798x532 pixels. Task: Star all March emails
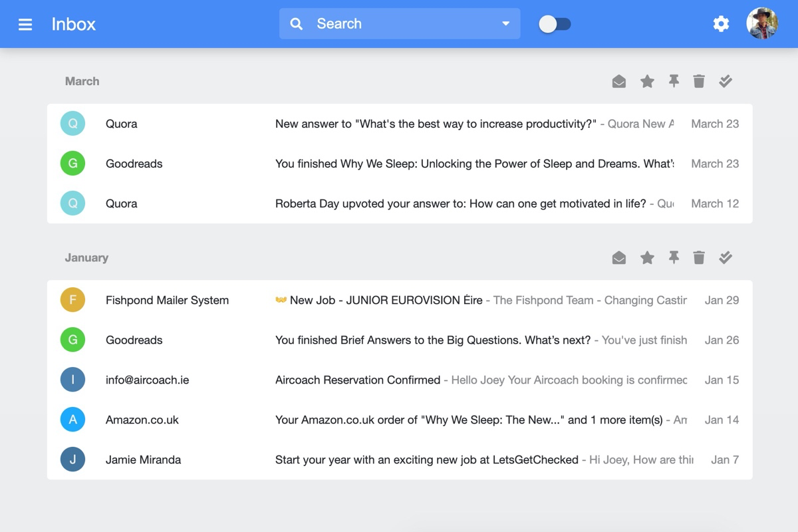[647, 81]
